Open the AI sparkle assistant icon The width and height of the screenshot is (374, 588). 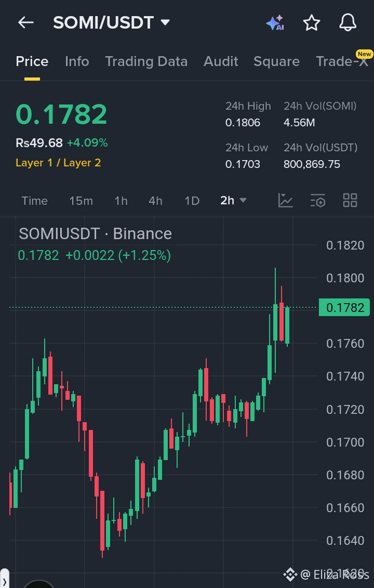275,23
